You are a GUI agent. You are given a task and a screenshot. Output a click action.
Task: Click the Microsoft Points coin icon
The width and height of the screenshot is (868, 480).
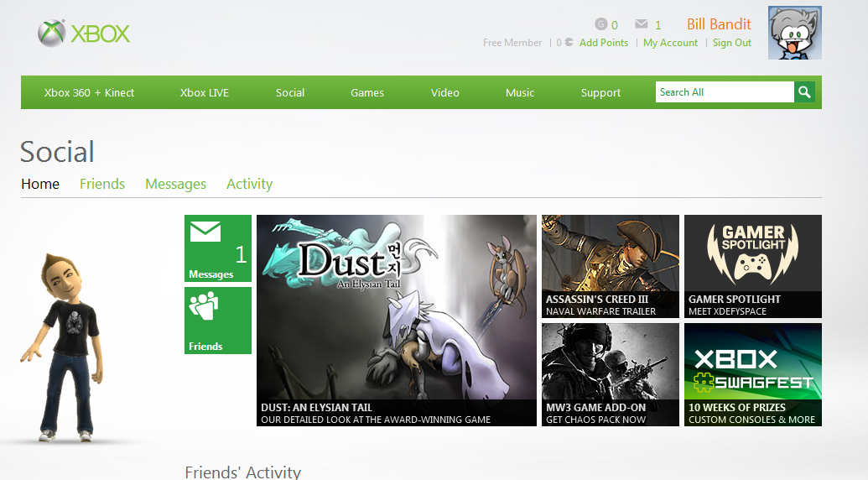tap(569, 42)
